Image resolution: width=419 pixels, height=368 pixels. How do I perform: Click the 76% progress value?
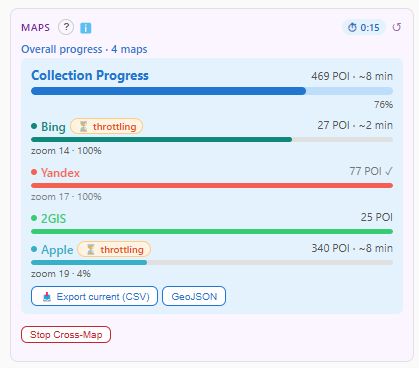point(383,105)
